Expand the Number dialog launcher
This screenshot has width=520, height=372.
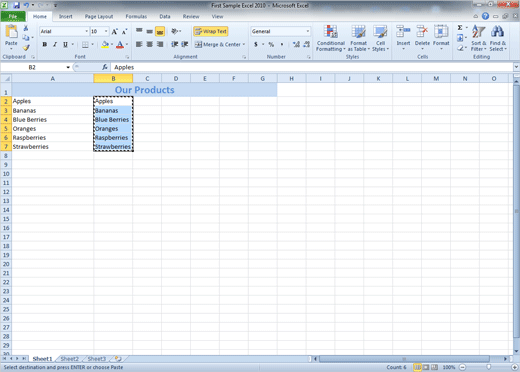(309, 57)
